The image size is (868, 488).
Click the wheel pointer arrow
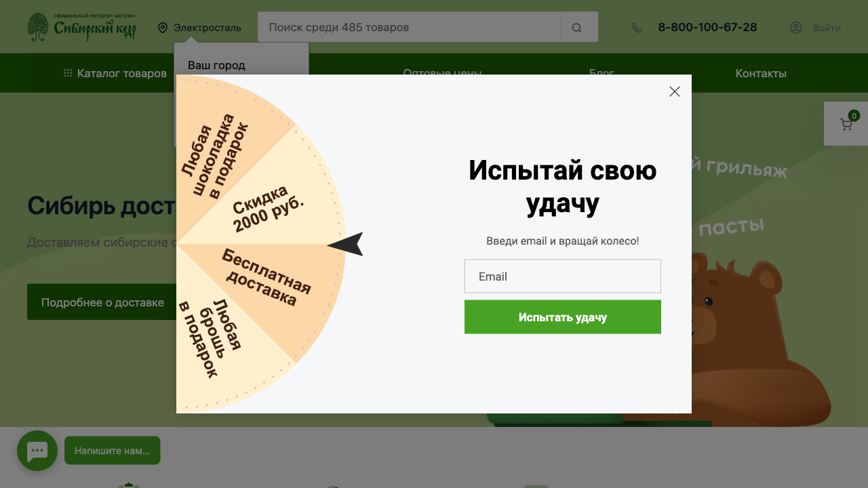coord(345,244)
